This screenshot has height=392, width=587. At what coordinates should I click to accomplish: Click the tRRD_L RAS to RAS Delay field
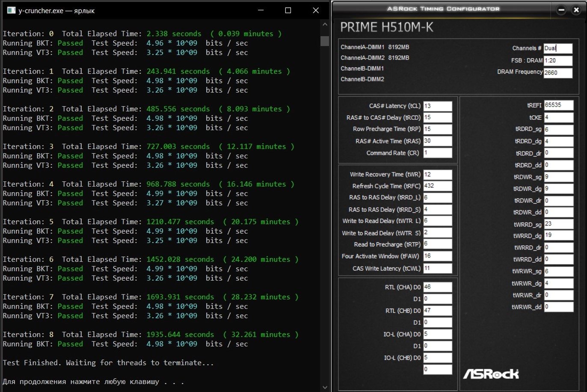click(438, 198)
